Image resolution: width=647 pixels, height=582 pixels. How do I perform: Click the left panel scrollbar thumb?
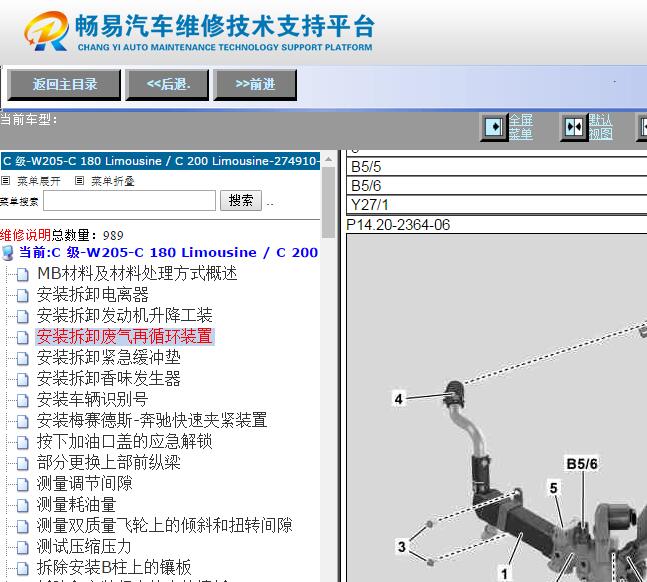[x=328, y=202]
